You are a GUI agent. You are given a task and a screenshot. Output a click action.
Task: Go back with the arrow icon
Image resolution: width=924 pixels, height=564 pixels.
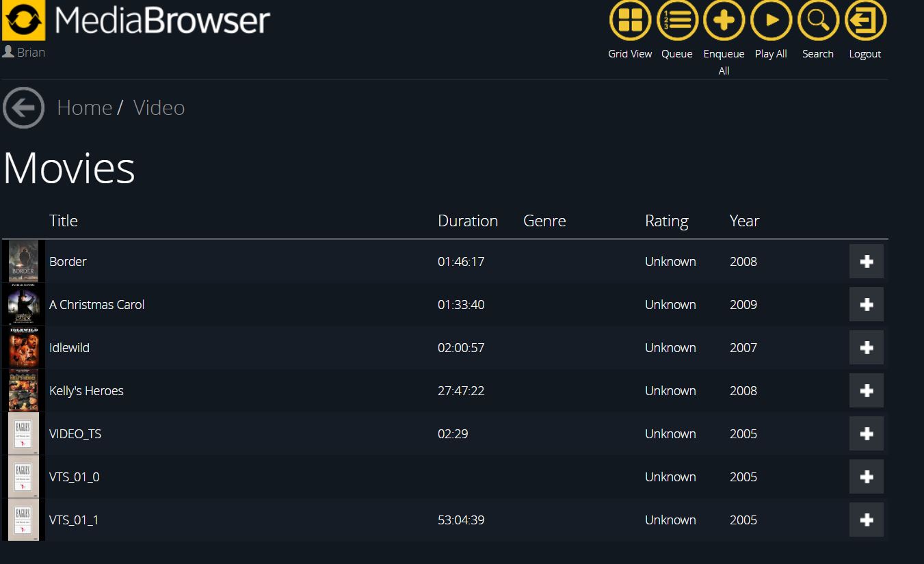(x=23, y=108)
